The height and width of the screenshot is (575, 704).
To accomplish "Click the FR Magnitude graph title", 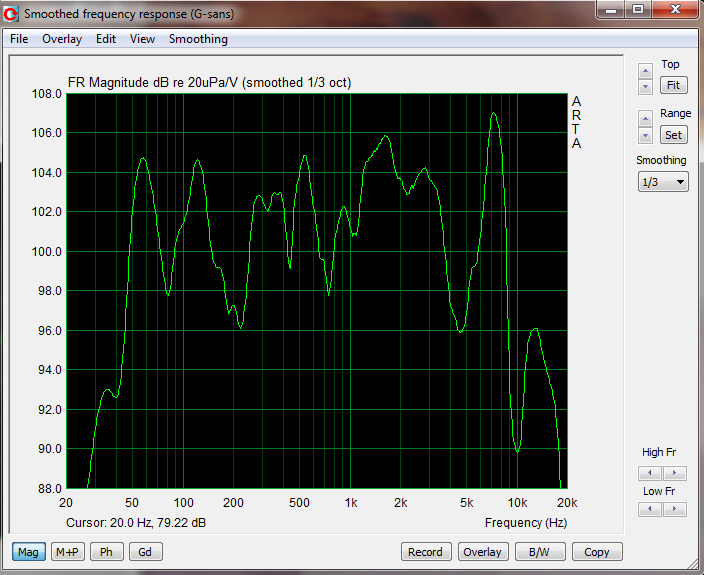I will 209,83.
